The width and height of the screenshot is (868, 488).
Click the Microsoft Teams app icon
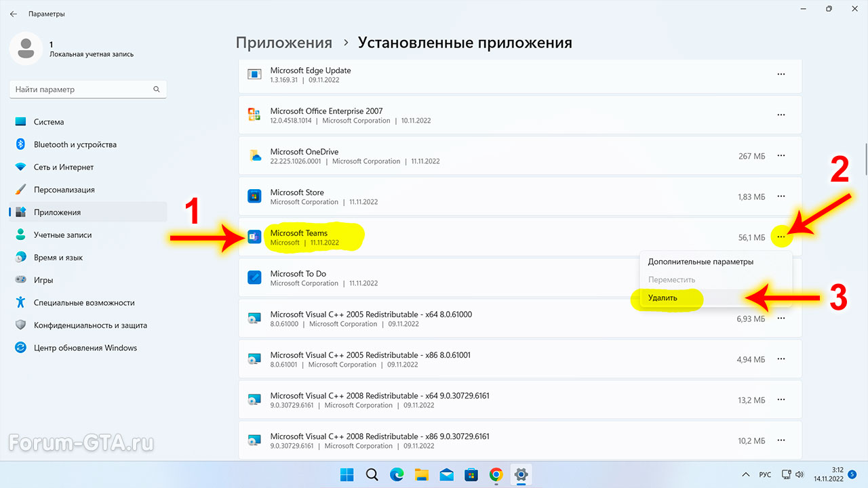tap(254, 237)
